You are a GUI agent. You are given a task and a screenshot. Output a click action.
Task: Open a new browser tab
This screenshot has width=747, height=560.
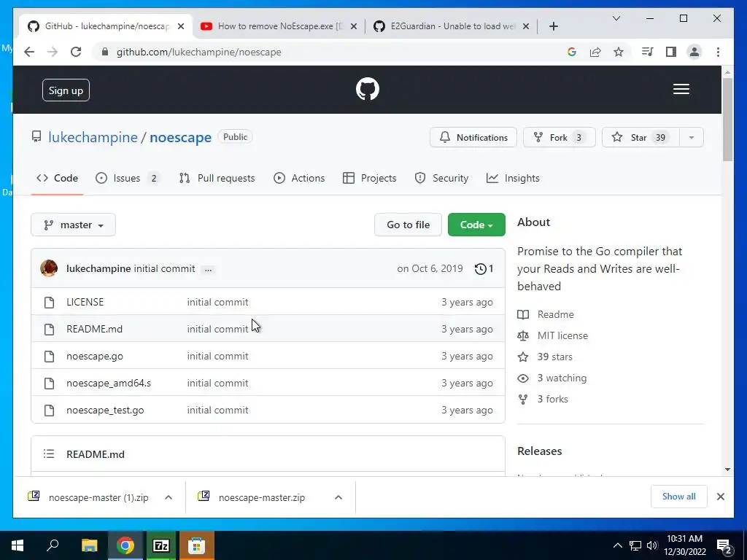point(553,26)
